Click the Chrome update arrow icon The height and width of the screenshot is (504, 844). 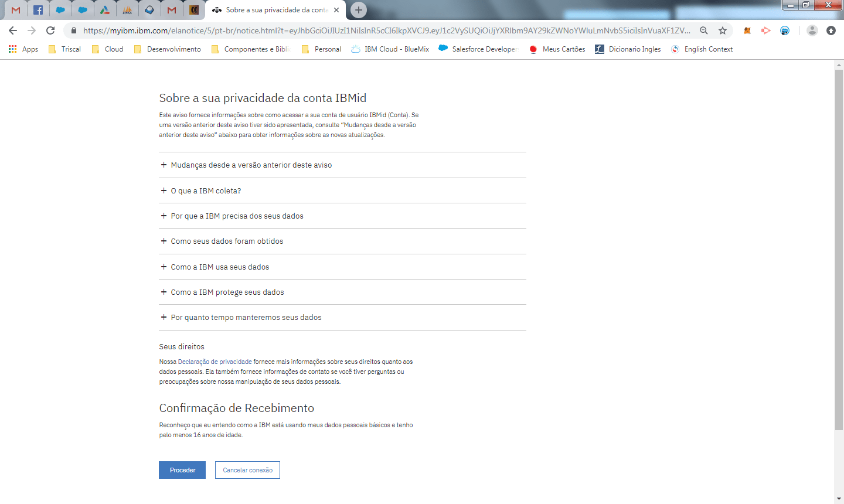tap(831, 30)
